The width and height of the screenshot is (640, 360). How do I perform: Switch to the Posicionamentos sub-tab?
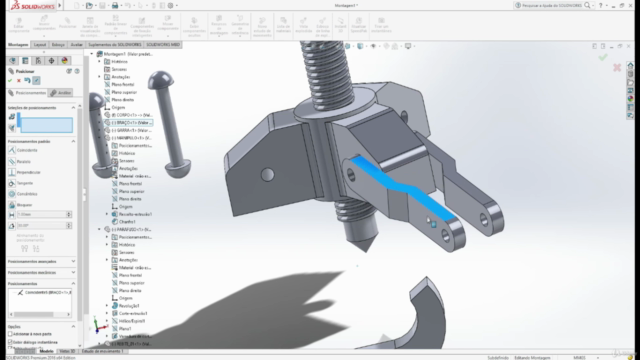coord(27,93)
